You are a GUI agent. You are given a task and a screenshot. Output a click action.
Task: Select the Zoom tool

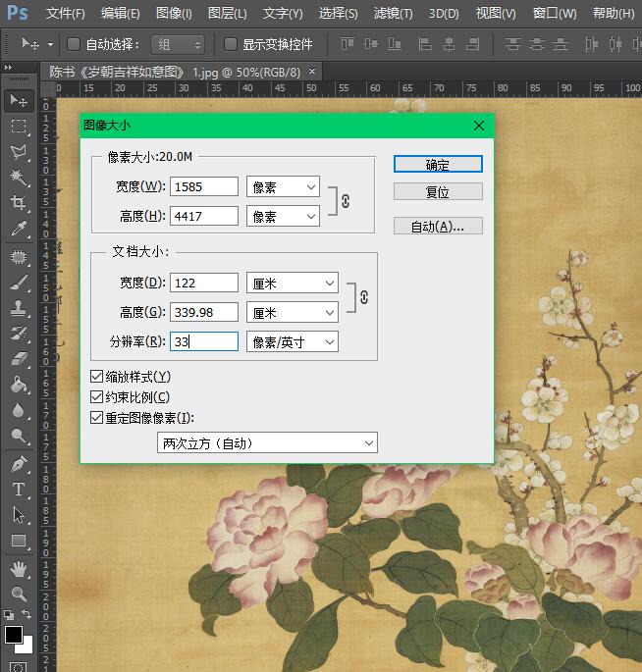click(x=19, y=594)
